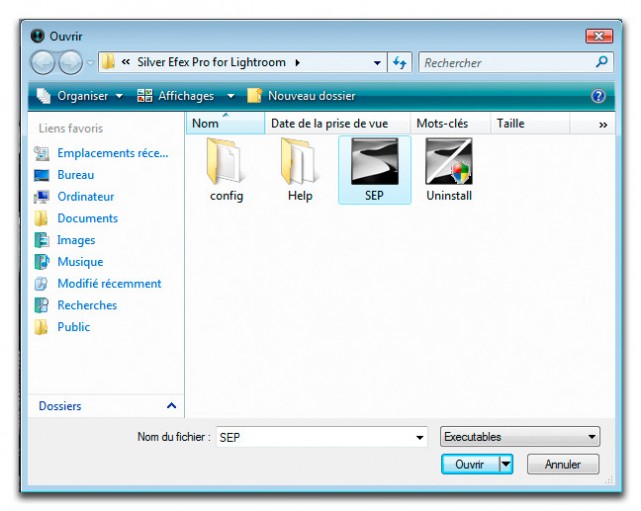Click the refresh arrows button

point(399,63)
